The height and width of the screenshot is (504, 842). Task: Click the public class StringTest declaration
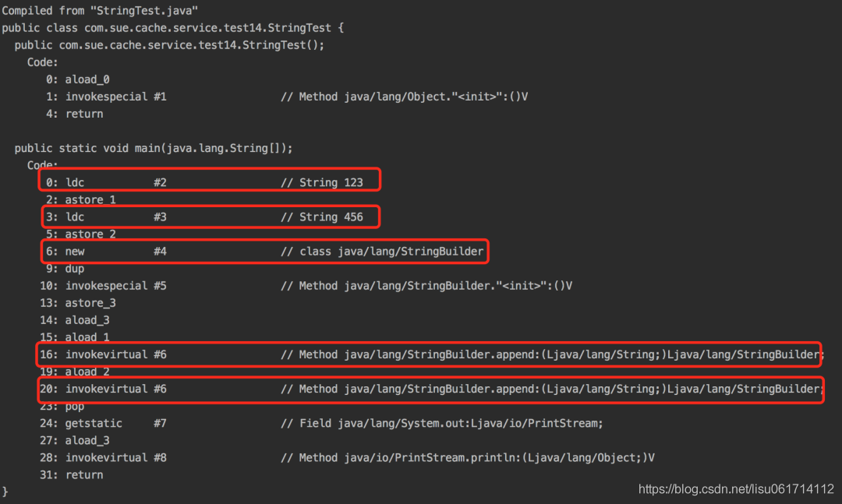pos(172,27)
